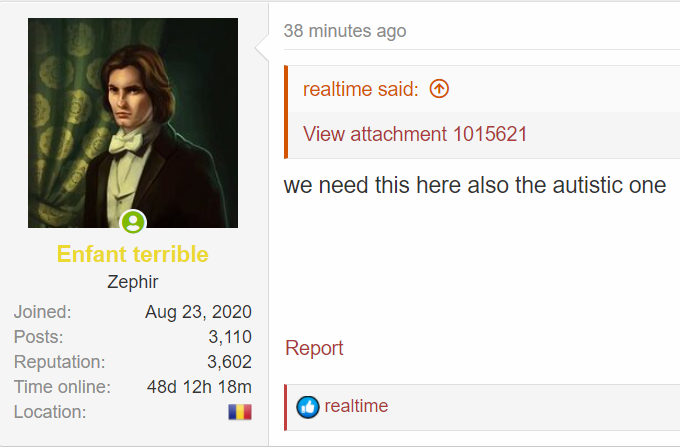Open the Enfant terrible username profile
680x447 pixels.
point(133,254)
